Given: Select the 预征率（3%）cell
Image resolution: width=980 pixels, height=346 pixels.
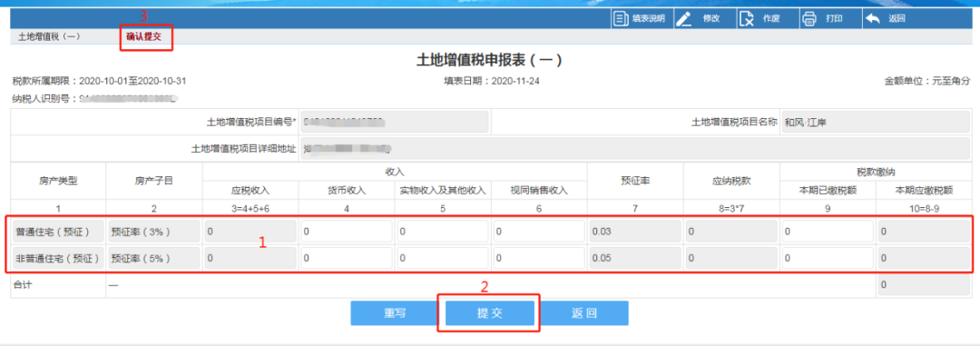Looking at the screenshot, I should [154, 232].
